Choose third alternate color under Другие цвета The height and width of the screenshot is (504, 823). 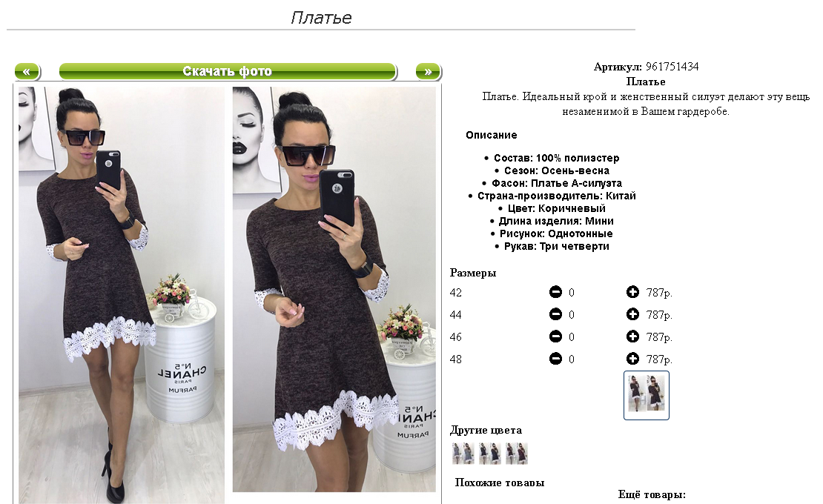[x=517, y=453]
